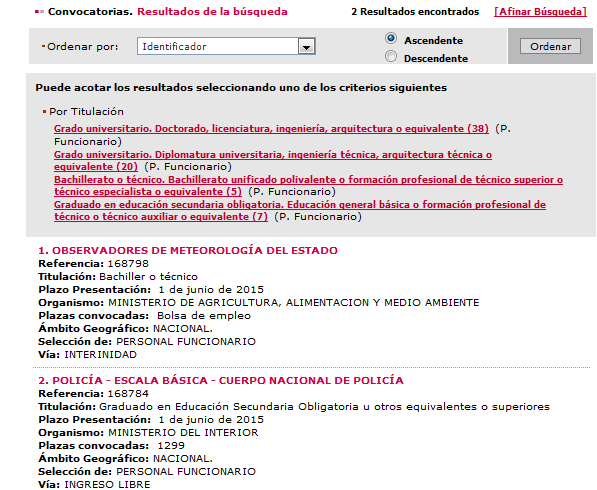Click the Ascendente label text
The height and width of the screenshot is (490, 597).
coord(434,40)
